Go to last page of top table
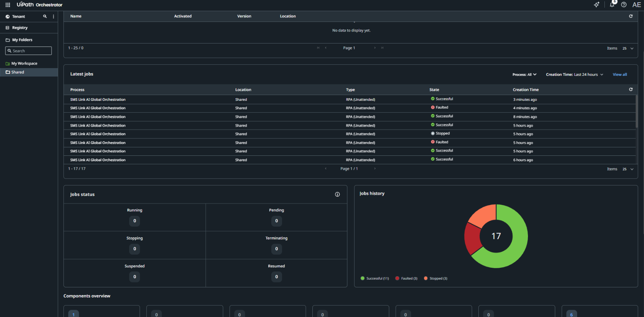The image size is (644, 317). 382,48
